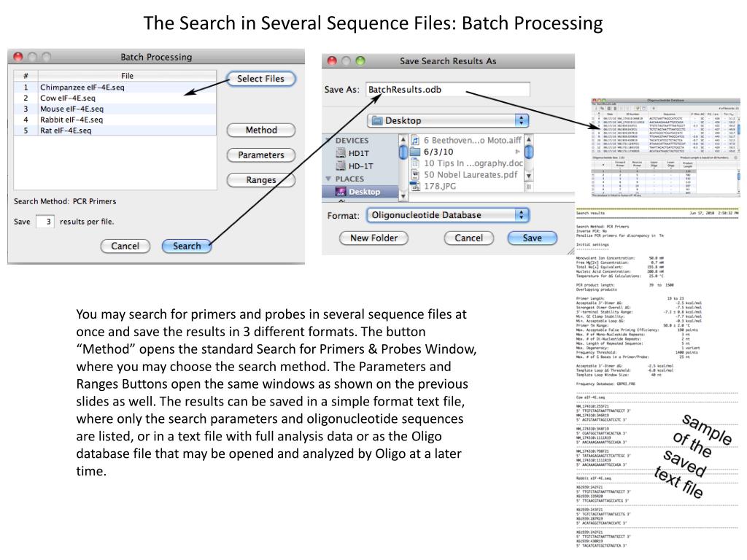747x560 pixels.
Task: Click the Ranges button
Action: point(260,180)
